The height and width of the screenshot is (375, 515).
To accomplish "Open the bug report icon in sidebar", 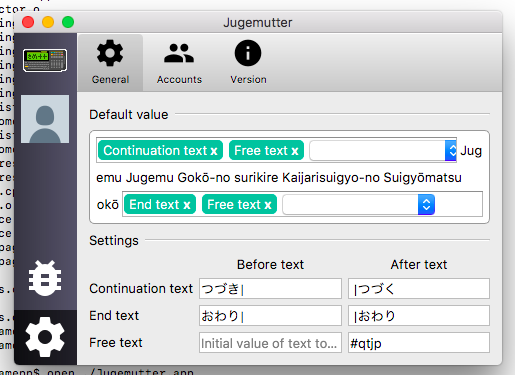I will coord(45,278).
